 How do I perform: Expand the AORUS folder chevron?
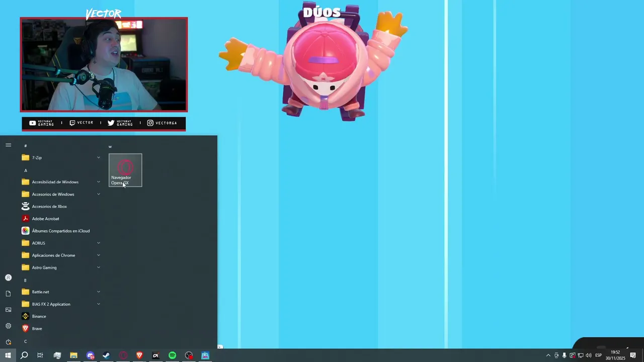[99, 243]
